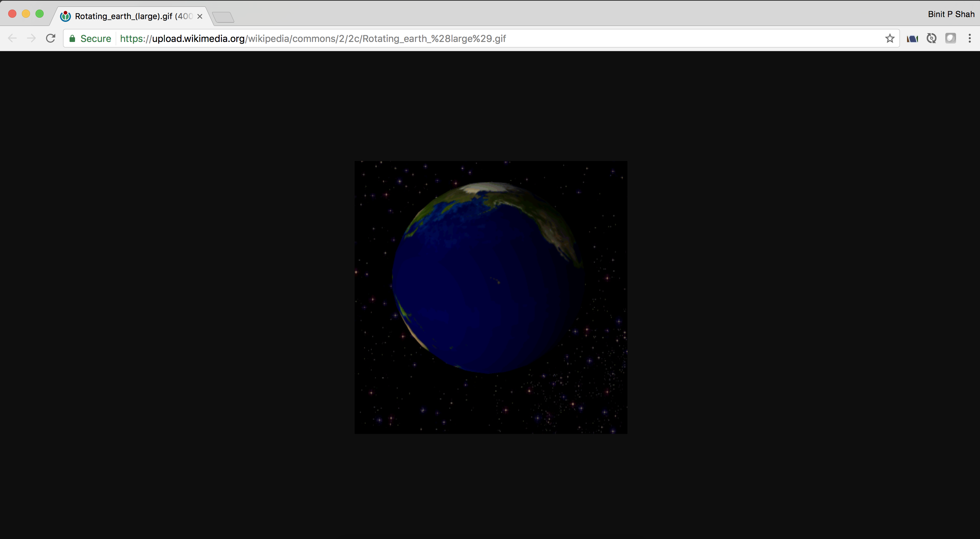
Task: Close the Rotating_earth_(large).gif tab
Action: pyautogui.click(x=200, y=16)
